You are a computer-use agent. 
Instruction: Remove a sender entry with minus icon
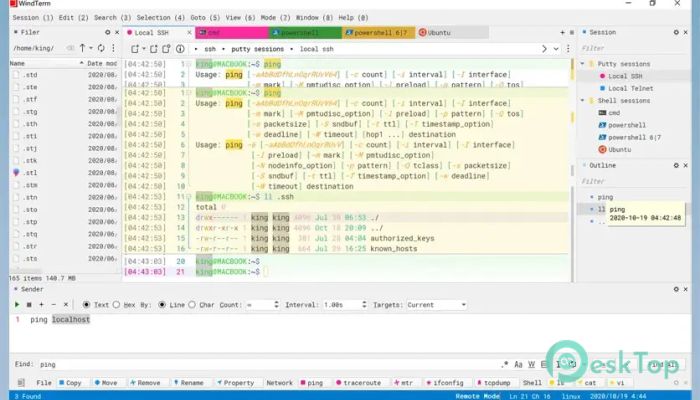[54, 304]
